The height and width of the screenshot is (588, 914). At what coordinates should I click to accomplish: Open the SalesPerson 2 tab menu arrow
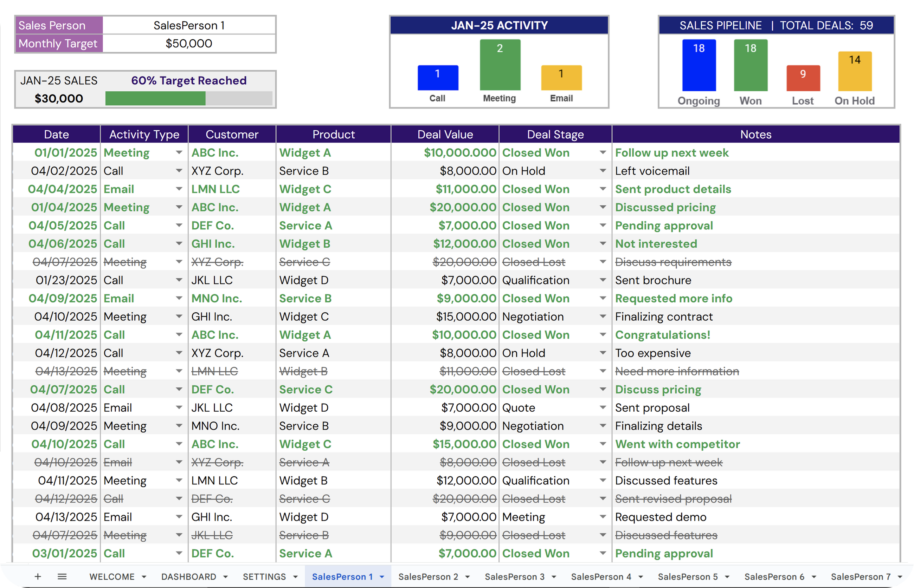coord(467,576)
